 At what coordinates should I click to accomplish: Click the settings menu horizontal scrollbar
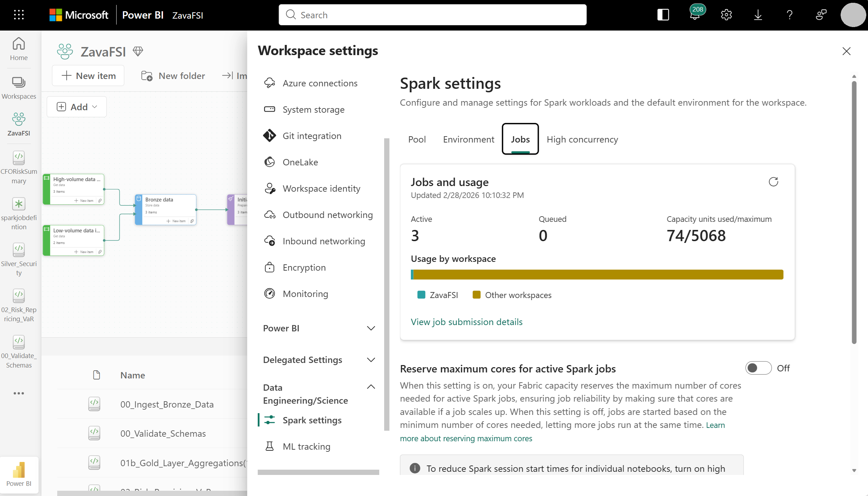coord(318,472)
